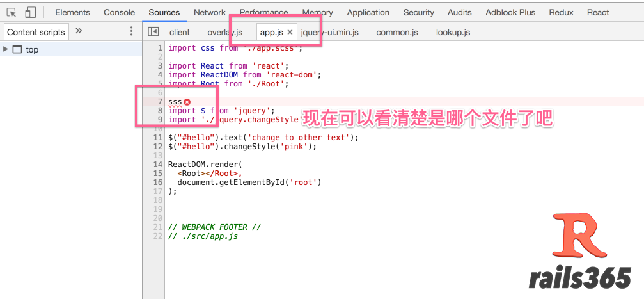Expand the top frame tree node
The width and height of the screenshot is (644, 299).
(6, 49)
